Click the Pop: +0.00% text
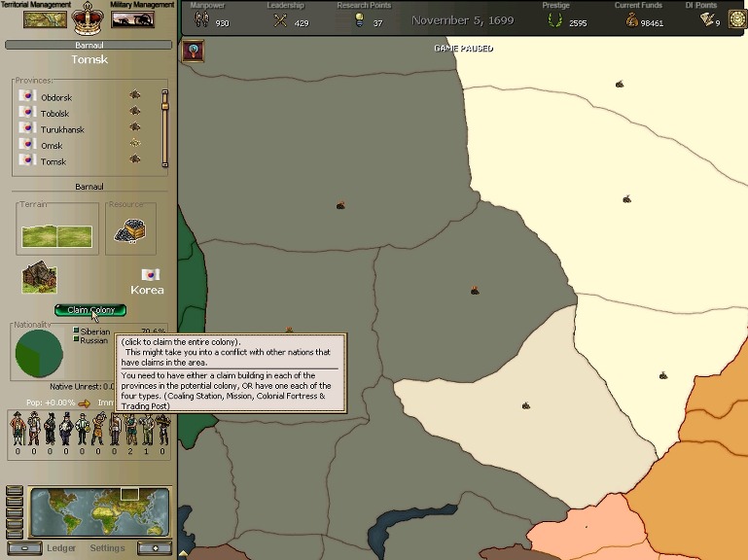The height and width of the screenshot is (560, 748). (51, 403)
